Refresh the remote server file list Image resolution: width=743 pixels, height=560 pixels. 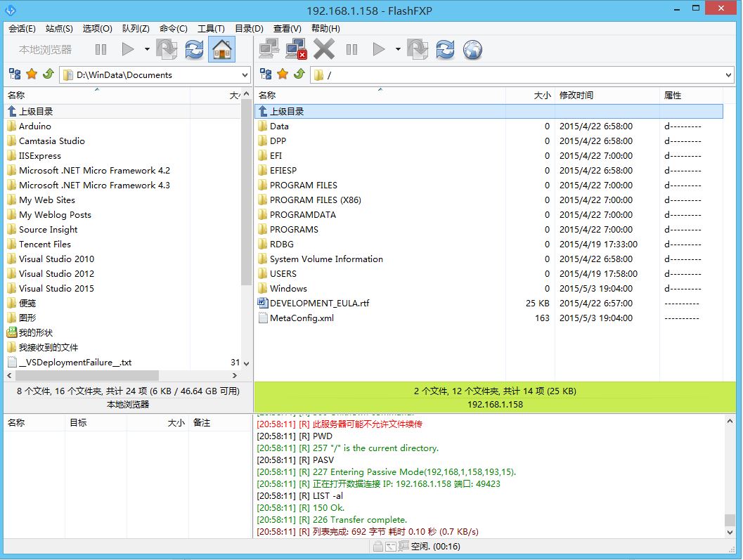click(445, 49)
